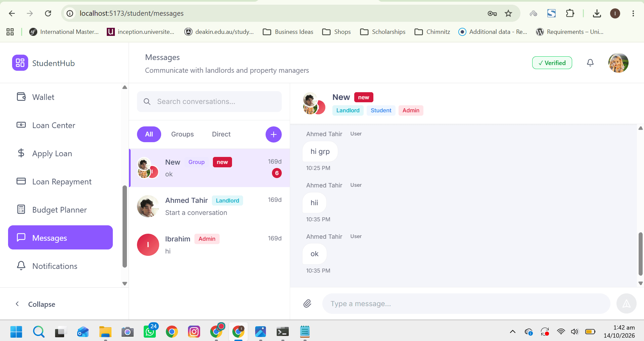This screenshot has height=341, width=644.
Task: Click the 'ok' message bubble
Action: (314, 254)
